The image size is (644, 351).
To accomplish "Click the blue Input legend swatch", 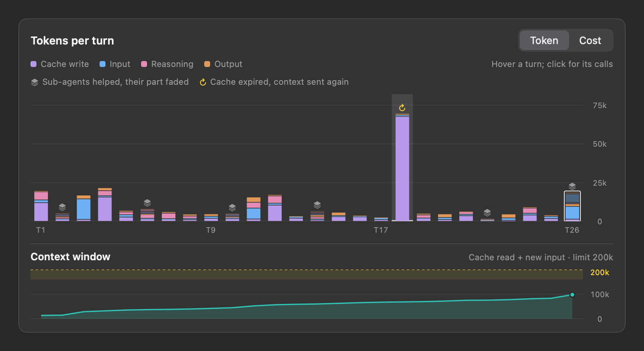I will (x=103, y=64).
